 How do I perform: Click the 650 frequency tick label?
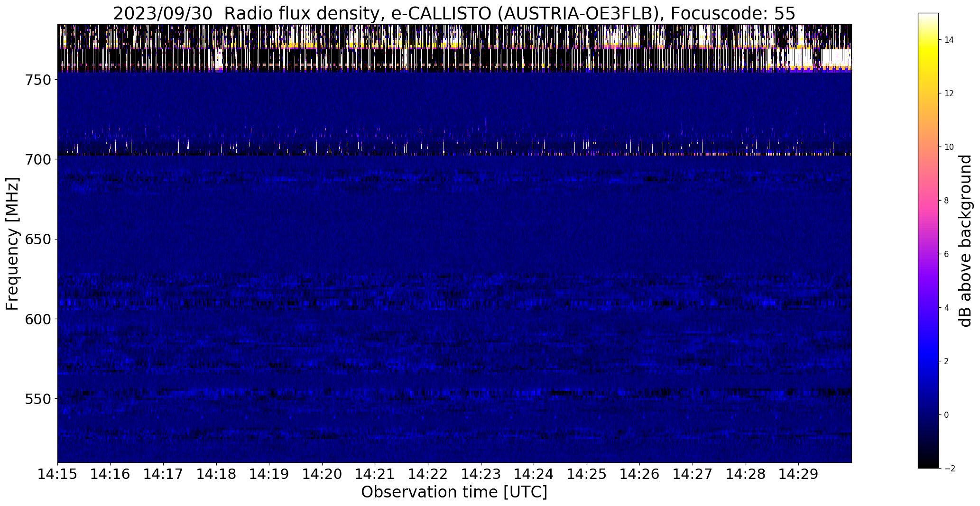click(37, 239)
